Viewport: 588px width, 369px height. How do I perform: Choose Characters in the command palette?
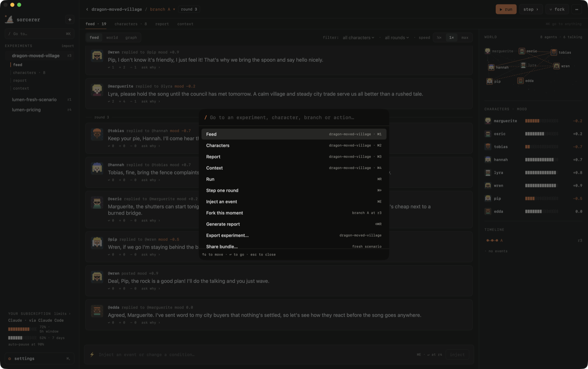click(294, 146)
